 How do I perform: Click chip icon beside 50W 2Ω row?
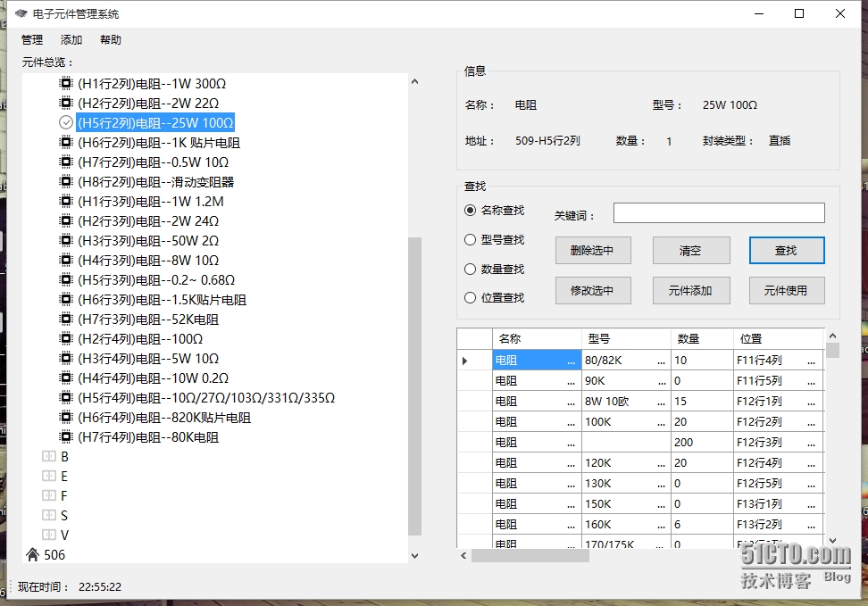coord(66,240)
